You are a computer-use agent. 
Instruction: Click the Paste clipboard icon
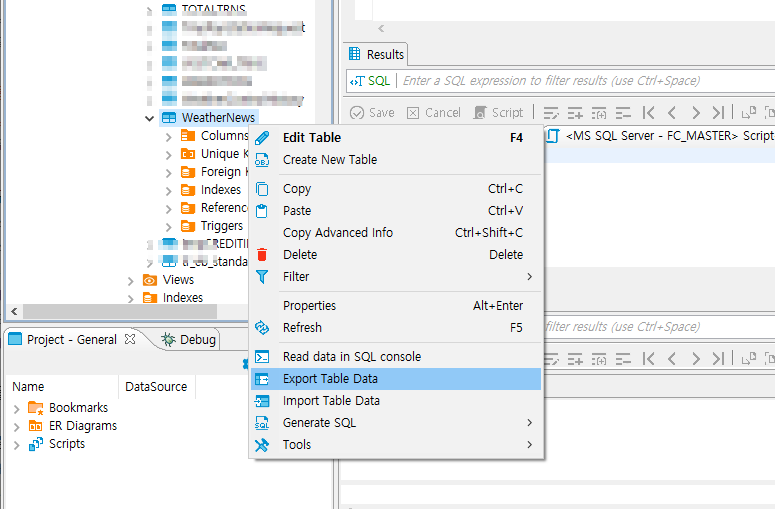pyautogui.click(x=262, y=211)
